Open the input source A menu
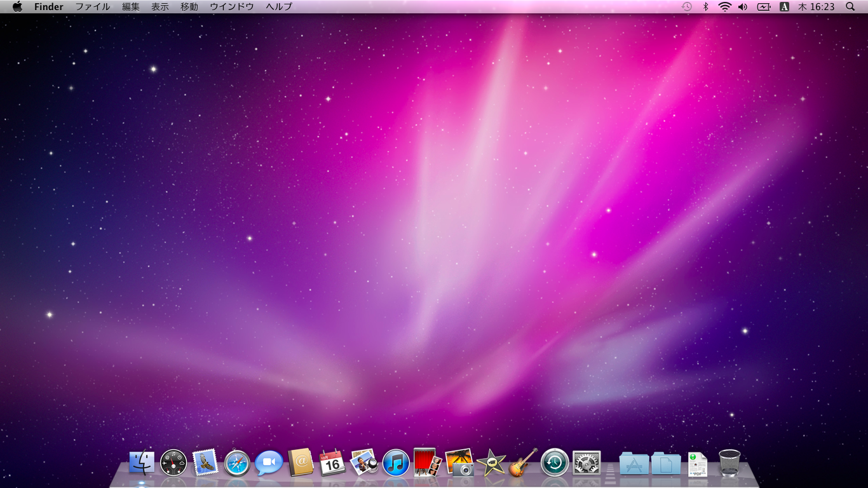868x488 pixels. point(784,6)
